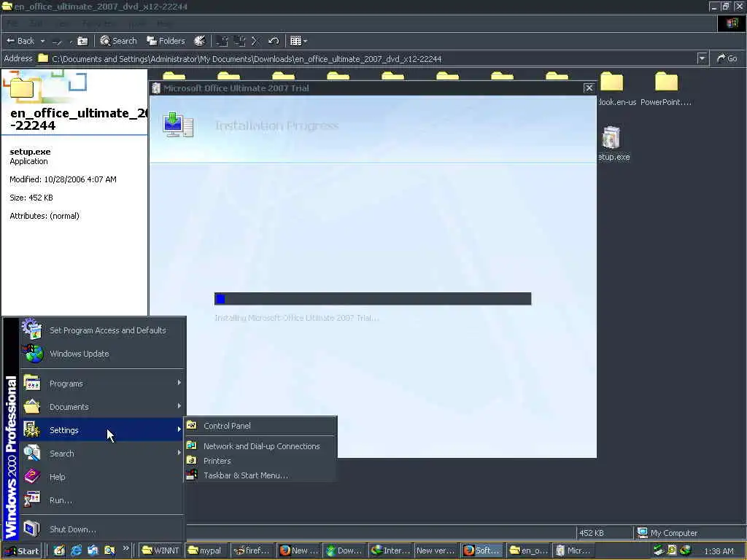The image size is (747, 560).
Task: Open Windows Update from Start menu
Action: (x=102, y=354)
